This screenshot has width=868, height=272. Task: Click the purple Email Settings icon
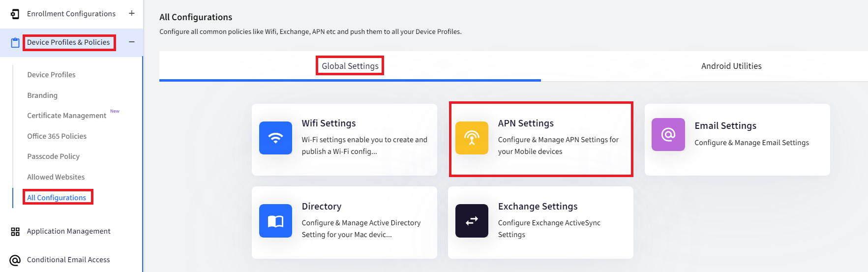click(668, 134)
